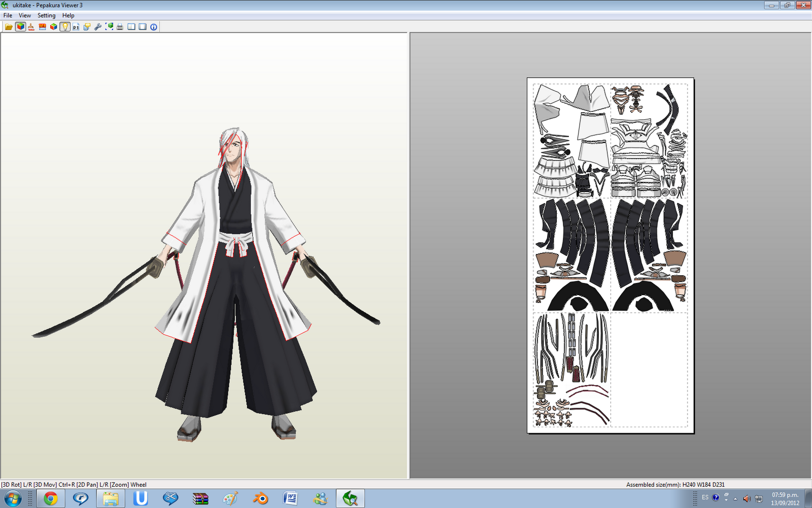The image size is (812, 508).
Task: Click the blue info icon
Action: pos(154,27)
